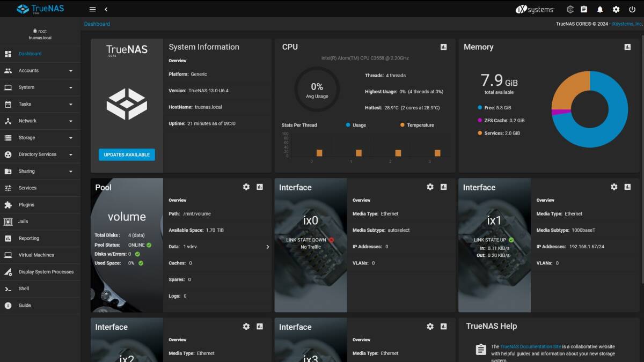Click the CPU reports chart icon

tap(443, 47)
